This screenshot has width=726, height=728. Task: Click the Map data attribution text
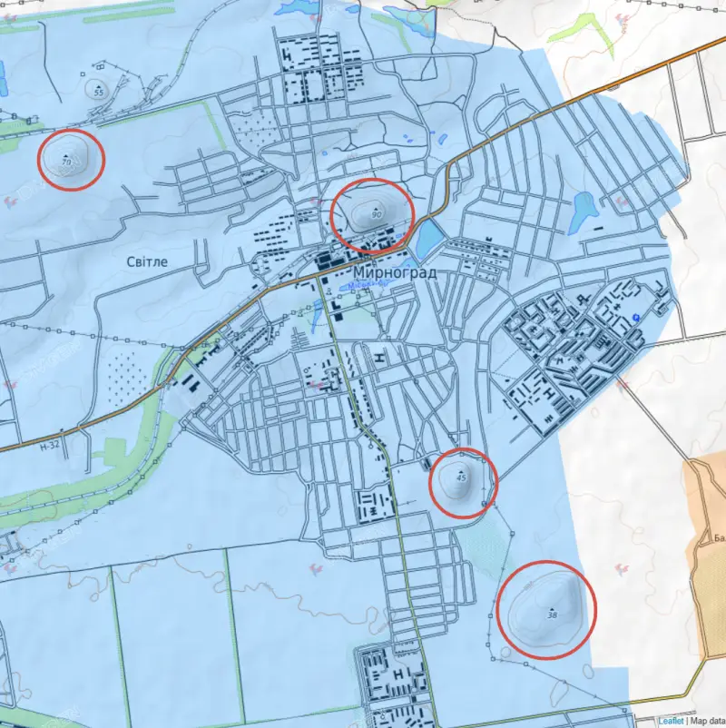(707, 721)
